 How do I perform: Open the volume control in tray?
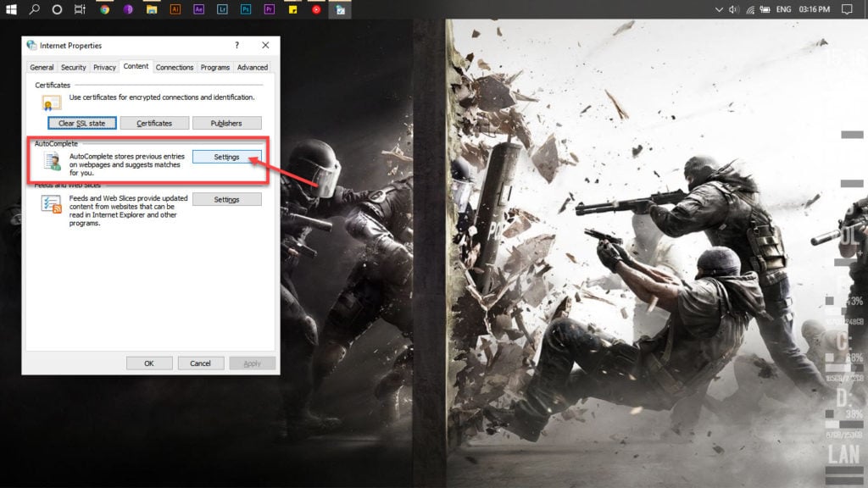click(733, 9)
